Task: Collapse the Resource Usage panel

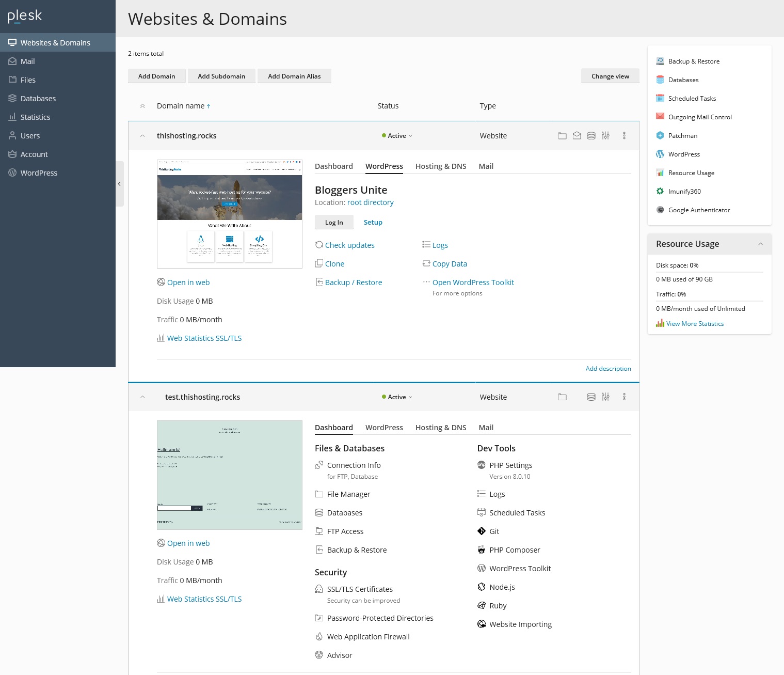Action: pyautogui.click(x=760, y=244)
